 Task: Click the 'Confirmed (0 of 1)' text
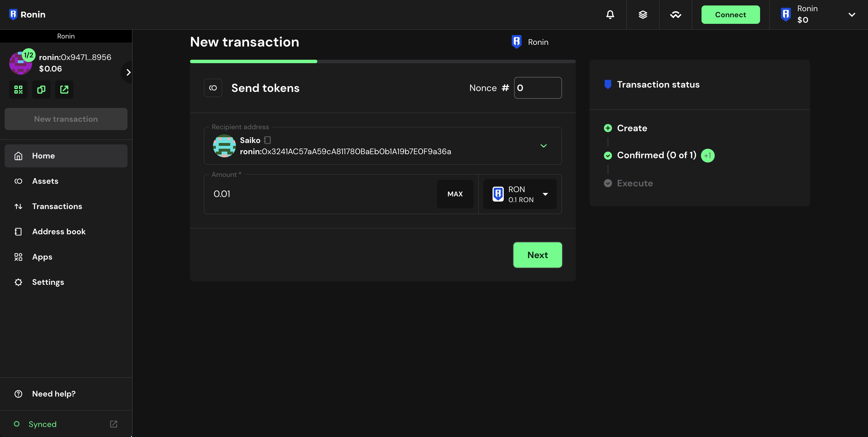pos(656,155)
